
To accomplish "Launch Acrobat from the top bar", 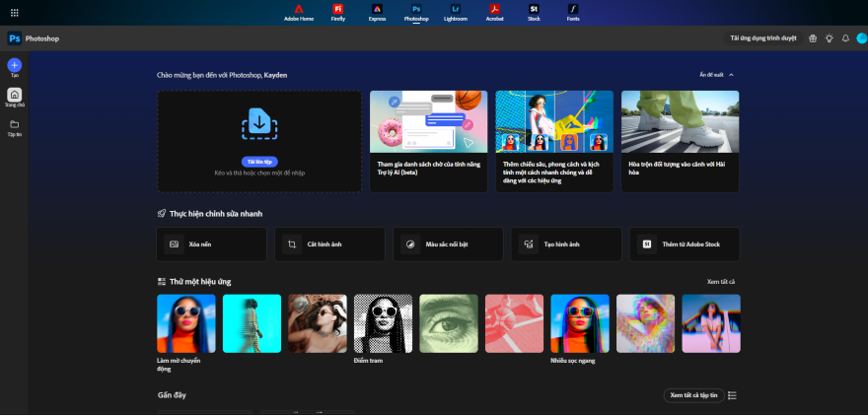I will (x=495, y=13).
